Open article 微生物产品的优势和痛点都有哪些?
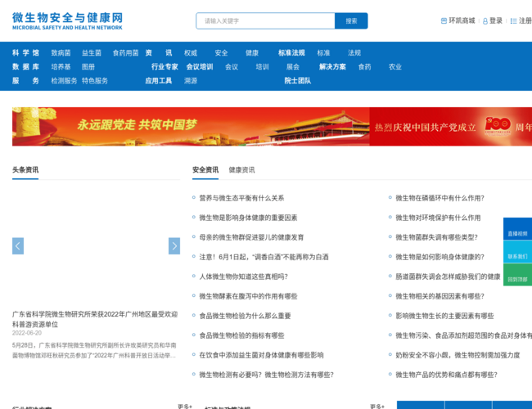The width and height of the screenshot is (532, 409). pyautogui.click(x=446, y=375)
